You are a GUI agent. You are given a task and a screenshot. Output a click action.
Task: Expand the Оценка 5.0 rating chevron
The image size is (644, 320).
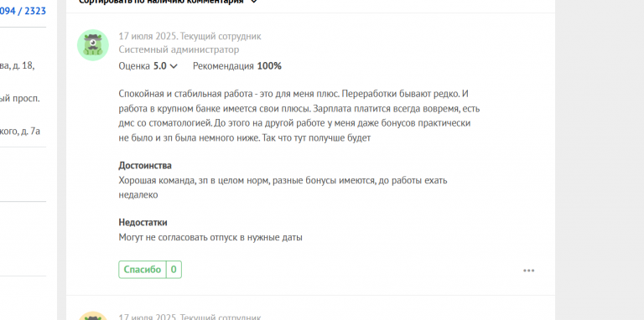(174, 66)
